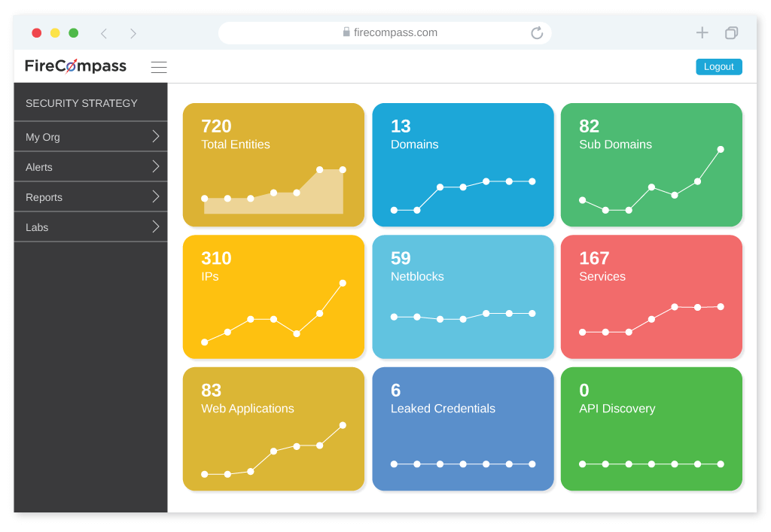The height and width of the screenshot is (532, 771).
Task: Select My Org in the sidebar
Action: point(90,136)
